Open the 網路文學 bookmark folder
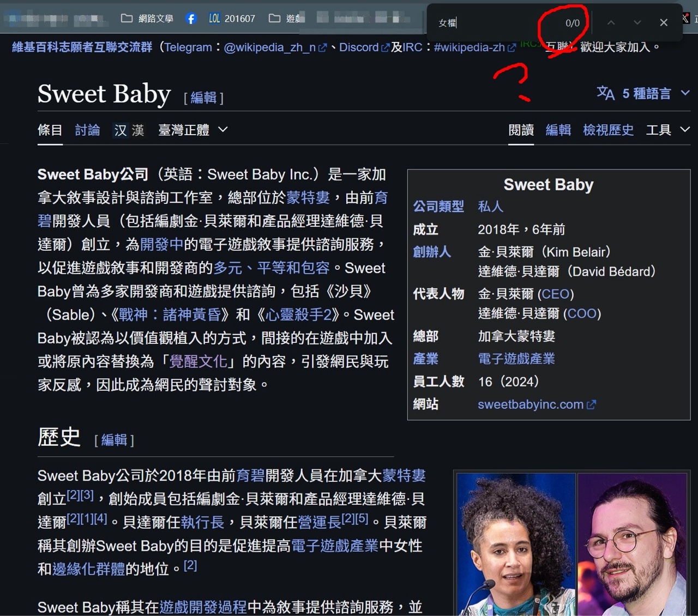Screen dimensions: 698x616 click(147, 19)
